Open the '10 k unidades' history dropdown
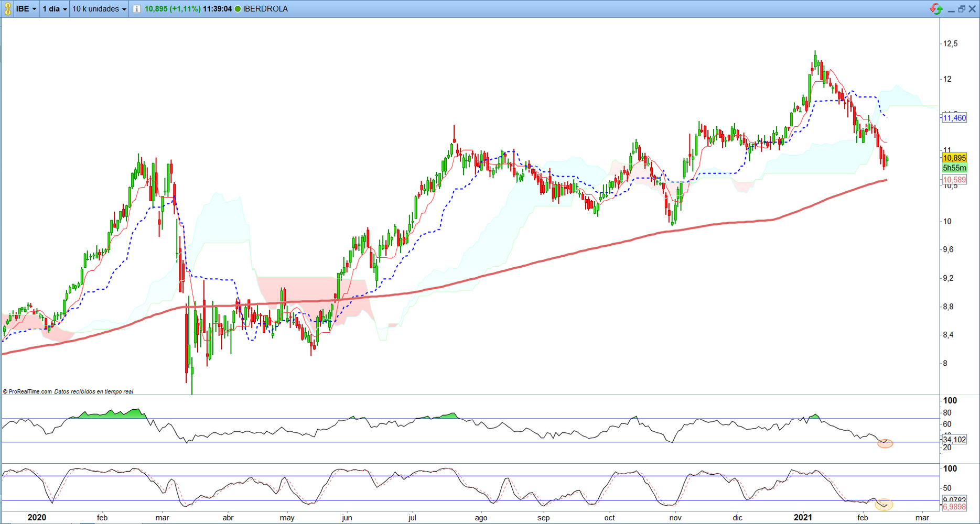The width and height of the screenshot is (980, 524). coord(99,9)
